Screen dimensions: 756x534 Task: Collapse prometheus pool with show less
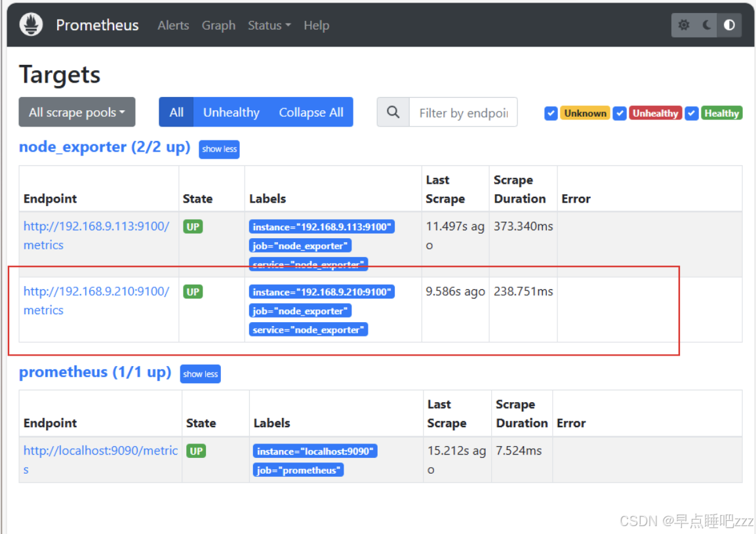(201, 374)
